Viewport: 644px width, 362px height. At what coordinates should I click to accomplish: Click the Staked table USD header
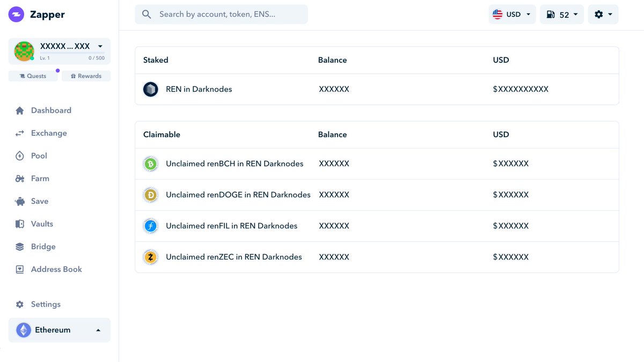click(x=501, y=60)
